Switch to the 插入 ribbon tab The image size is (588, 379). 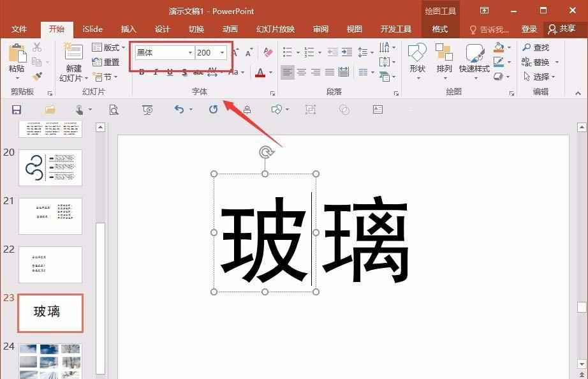click(x=128, y=29)
